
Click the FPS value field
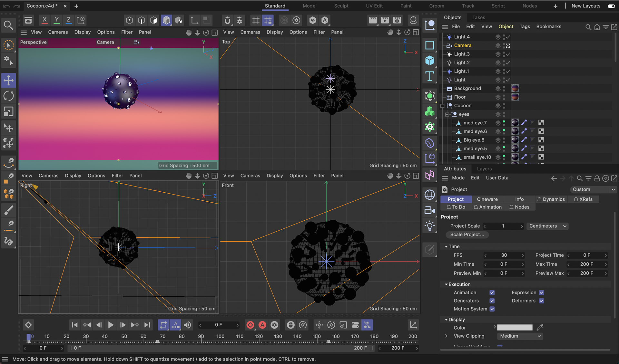[504, 255]
